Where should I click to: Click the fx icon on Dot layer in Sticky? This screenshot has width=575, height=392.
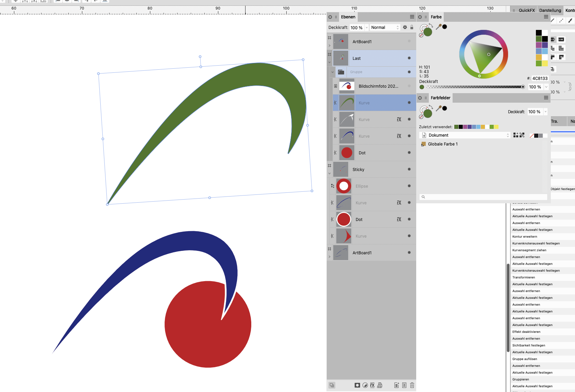pyautogui.click(x=399, y=219)
